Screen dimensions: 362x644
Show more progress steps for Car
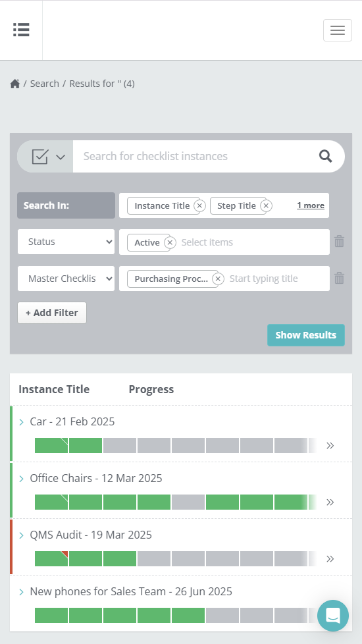(330, 446)
